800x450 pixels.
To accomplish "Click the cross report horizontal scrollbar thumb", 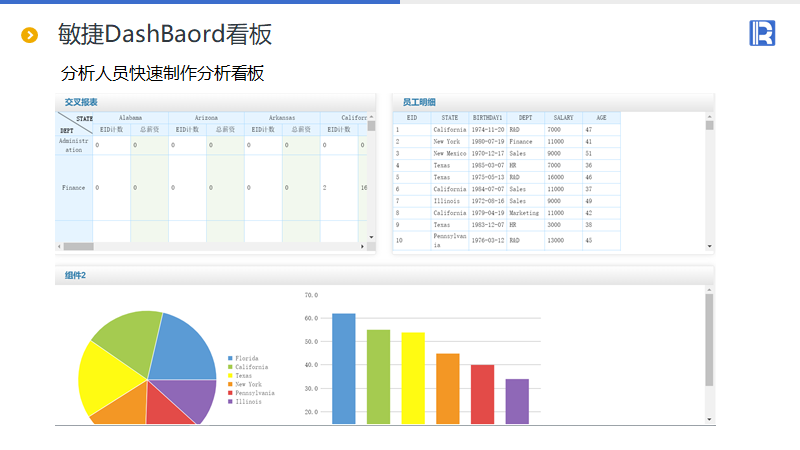I will click(x=78, y=246).
